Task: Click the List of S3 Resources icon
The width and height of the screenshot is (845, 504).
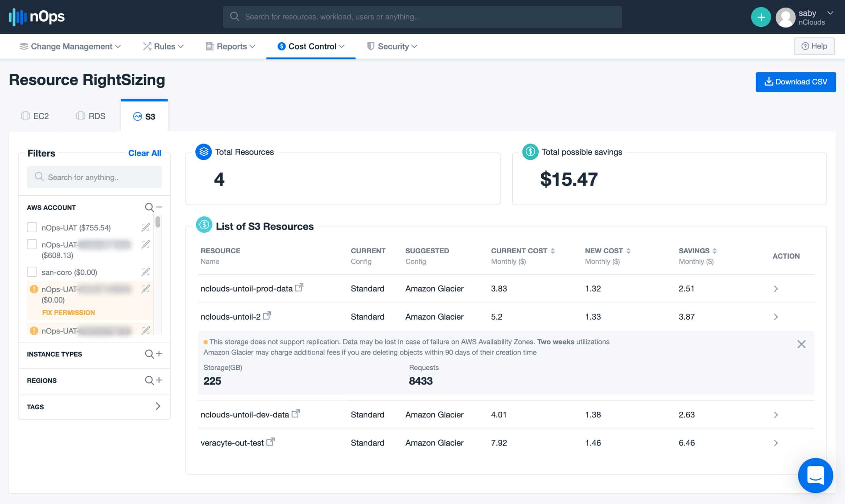Action: [204, 225]
